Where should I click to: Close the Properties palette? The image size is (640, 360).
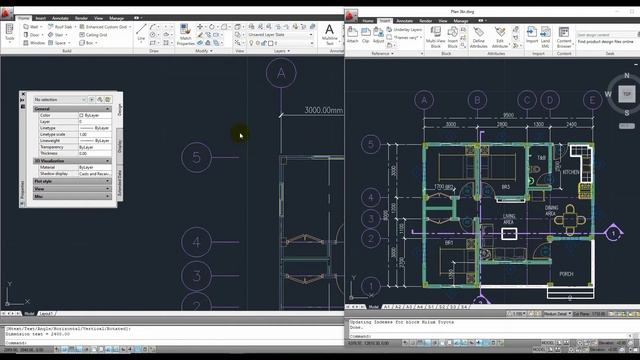(x=23, y=94)
